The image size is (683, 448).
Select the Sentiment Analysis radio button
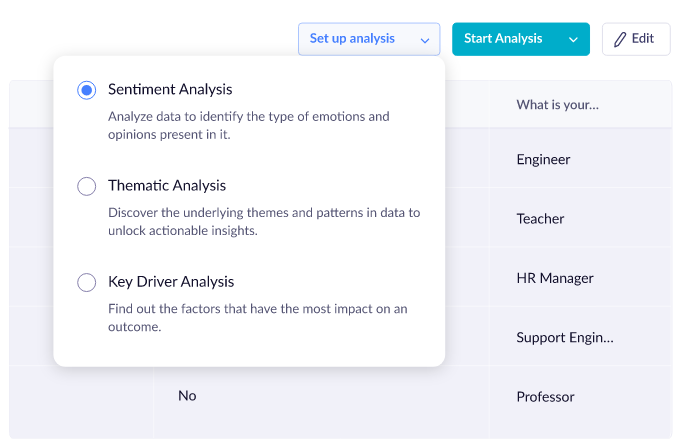coord(87,90)
